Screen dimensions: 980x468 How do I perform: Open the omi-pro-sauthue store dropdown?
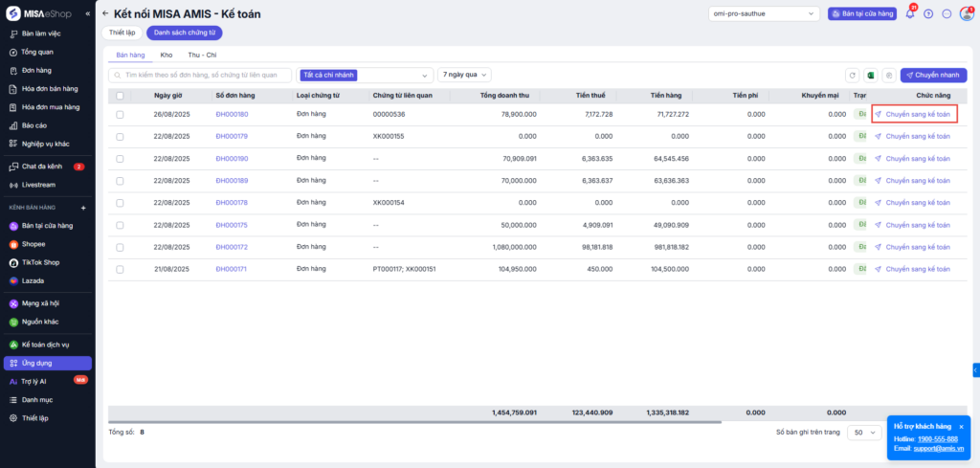pos(765,14)
